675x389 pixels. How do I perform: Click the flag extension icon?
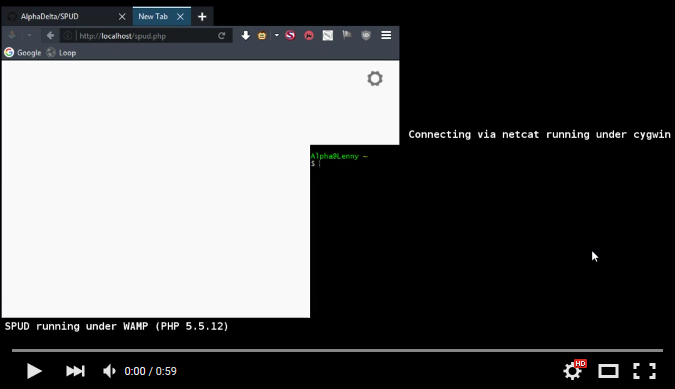(347, 35)
